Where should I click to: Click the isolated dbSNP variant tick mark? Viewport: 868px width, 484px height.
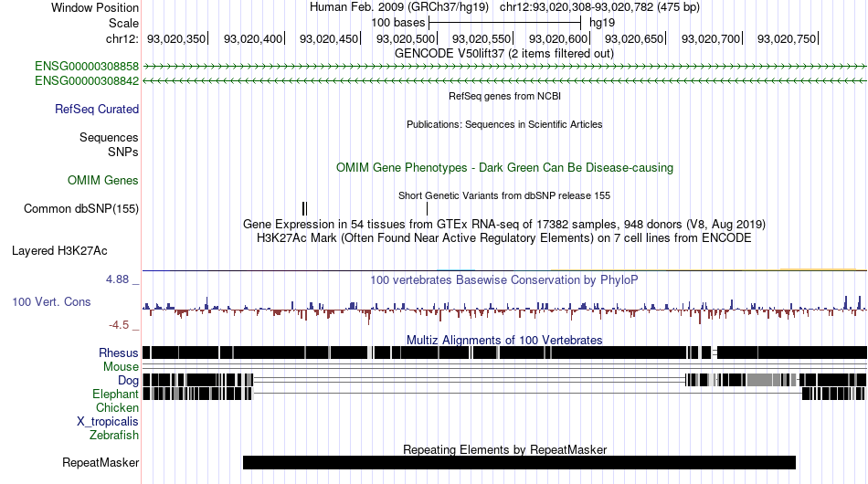(428, 208)
